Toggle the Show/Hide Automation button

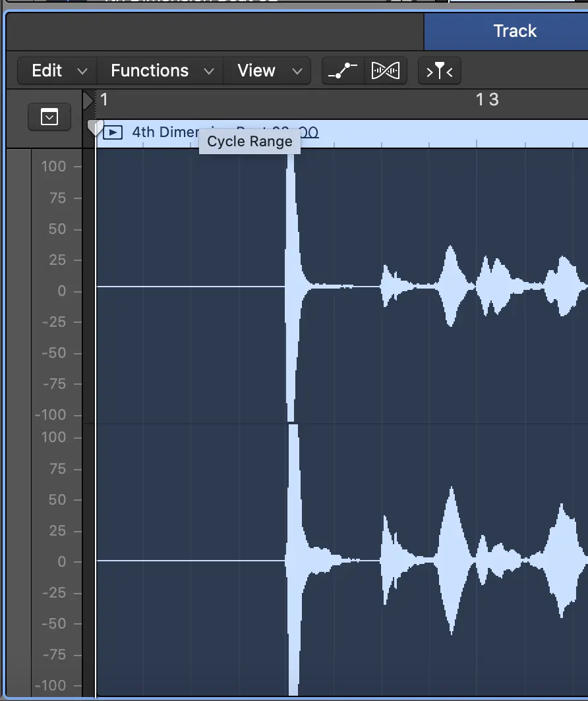tap(343, 70)
